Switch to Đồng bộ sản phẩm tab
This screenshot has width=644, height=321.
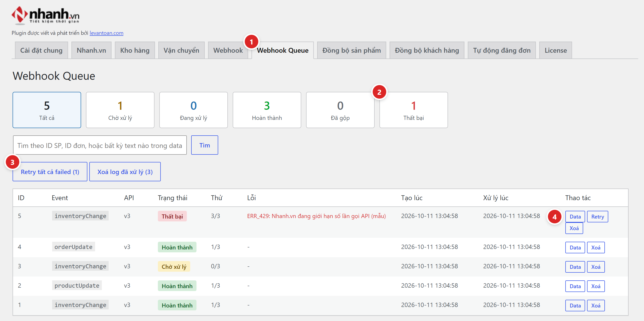tap(351, 50)
